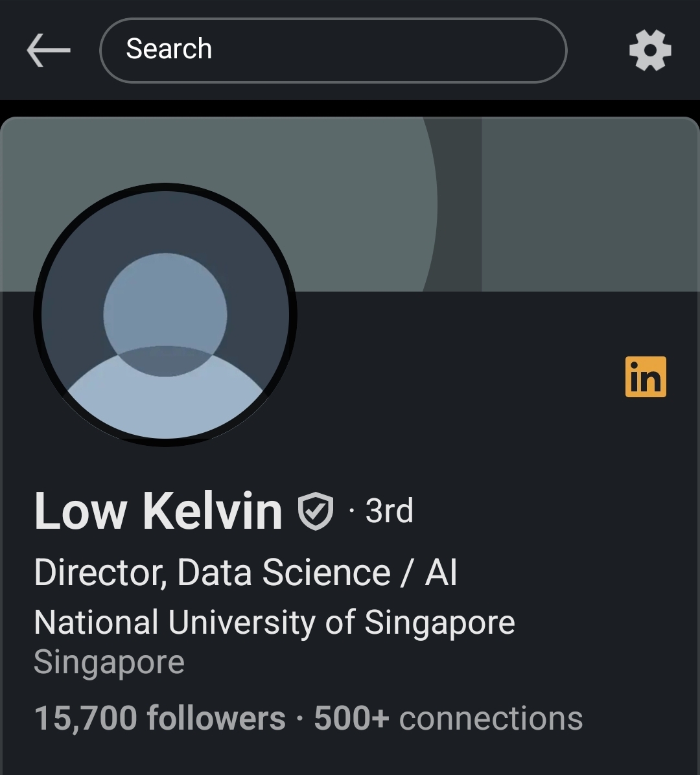This screenshot has width=700, height=775.
Task: Click the Director, Data Science / AI headline
Action: point(246,573)
